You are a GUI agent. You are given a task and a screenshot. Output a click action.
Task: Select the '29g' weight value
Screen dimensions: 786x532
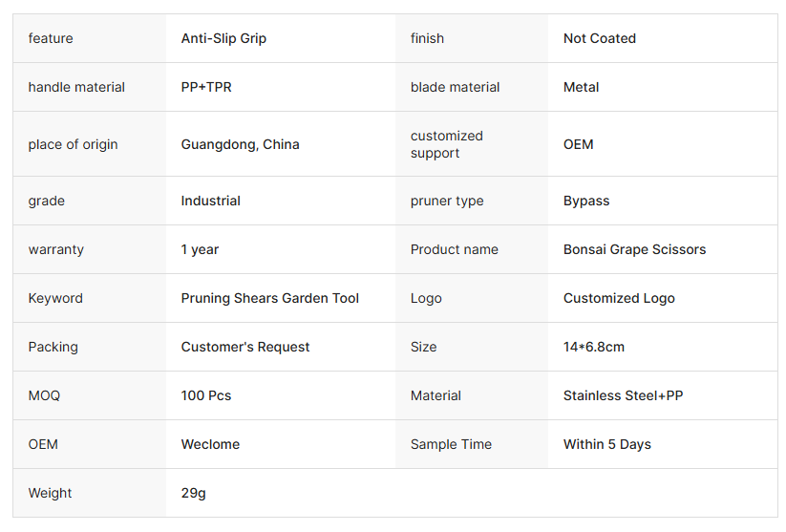coord(193,493)
